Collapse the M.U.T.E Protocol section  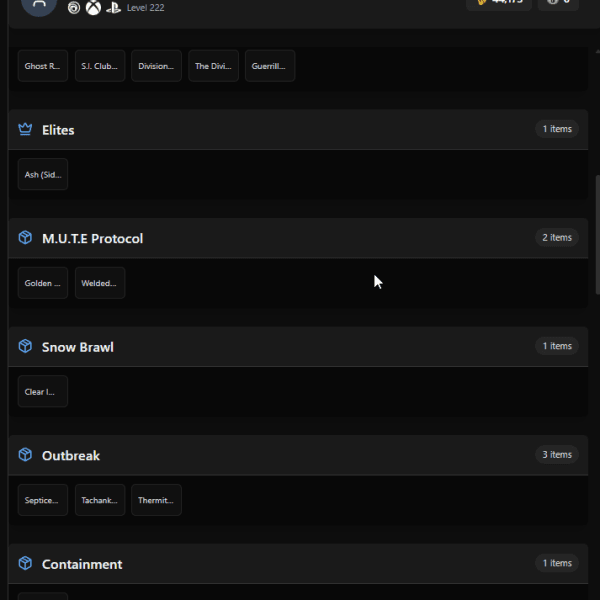pos(298,238)
